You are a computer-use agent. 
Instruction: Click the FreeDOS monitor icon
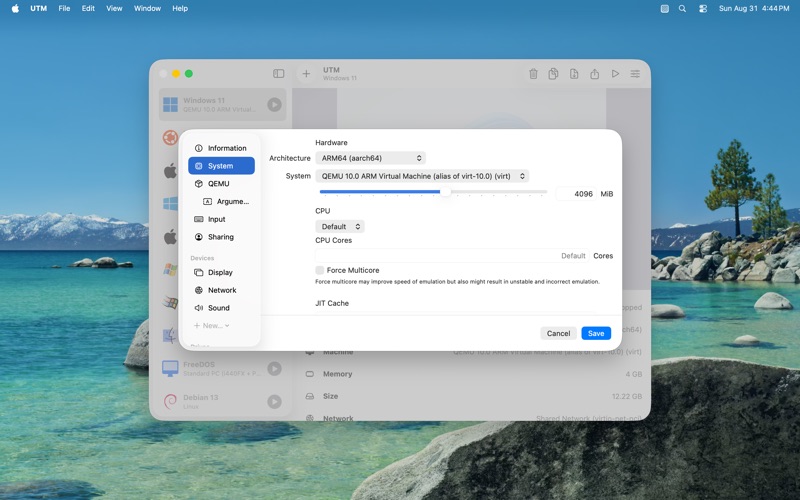[x=170, y=368]
